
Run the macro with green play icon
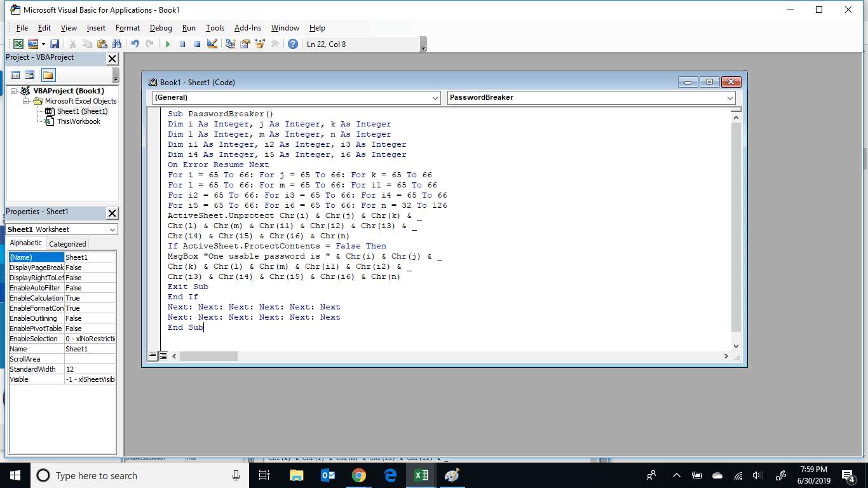[168, 44]
